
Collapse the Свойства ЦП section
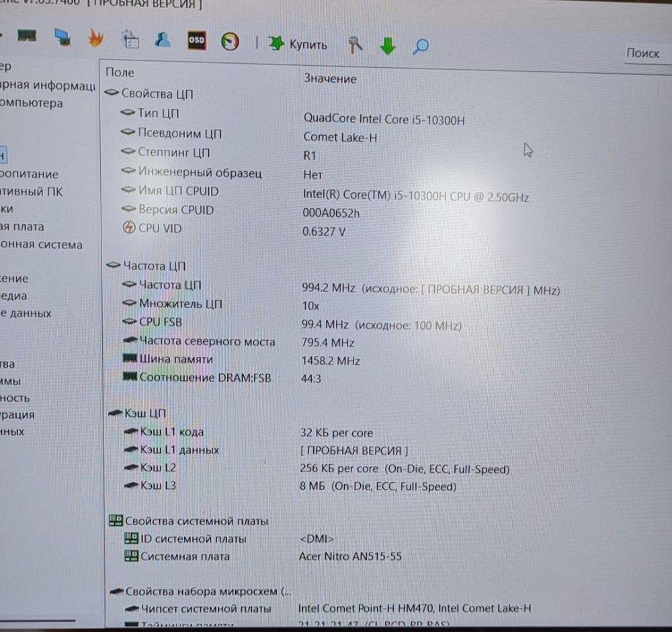coord(112,94)
